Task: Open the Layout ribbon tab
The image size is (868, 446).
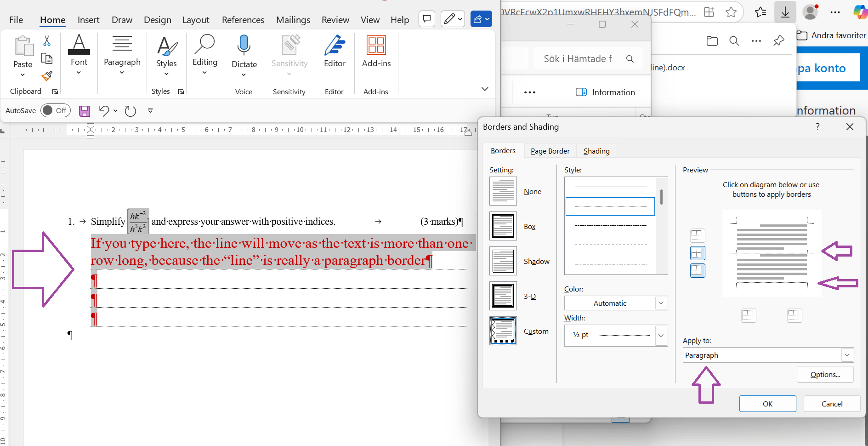Action: pyautogui.click(x=196, y=20)
